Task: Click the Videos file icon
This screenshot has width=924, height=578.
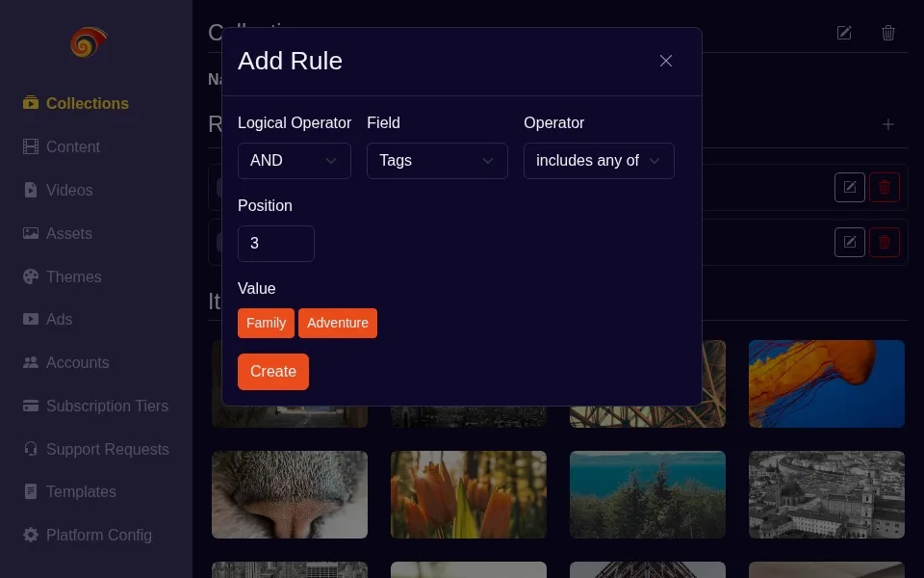Action: [x=31, y=190]
